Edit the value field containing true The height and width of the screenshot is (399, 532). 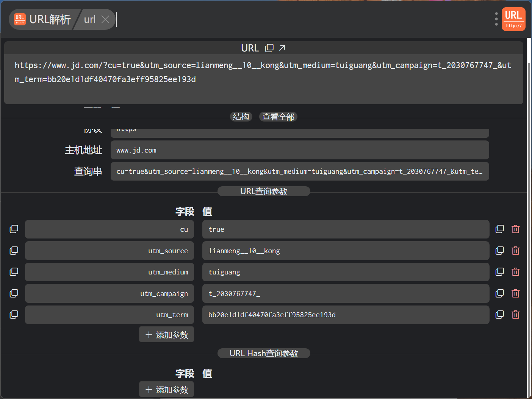tap(346, 229)
